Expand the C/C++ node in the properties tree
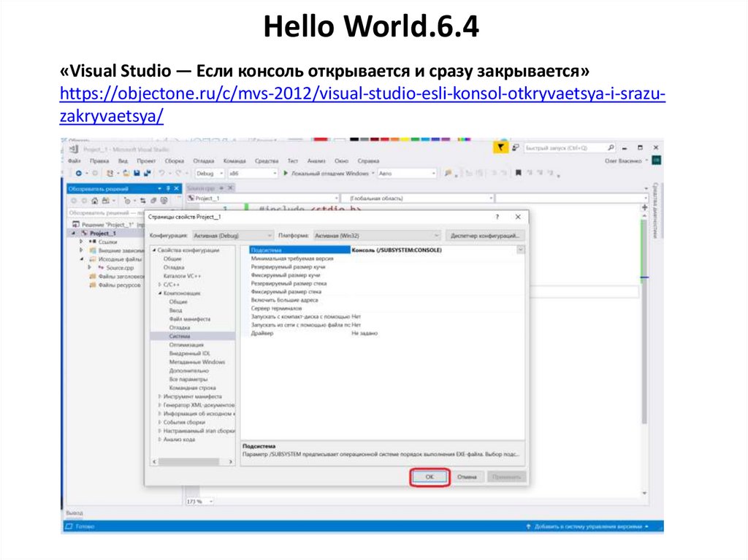 click(160, 284)
